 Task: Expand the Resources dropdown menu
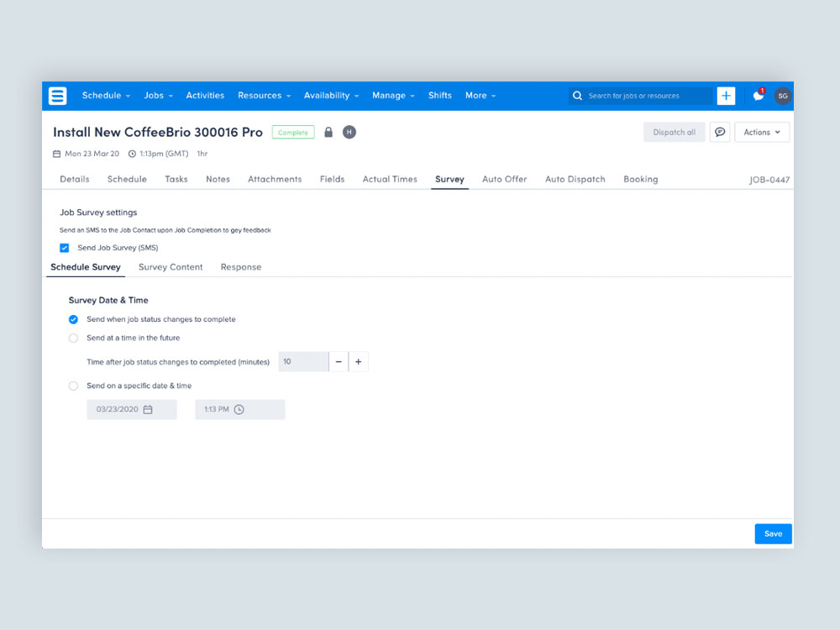point(264,96)
